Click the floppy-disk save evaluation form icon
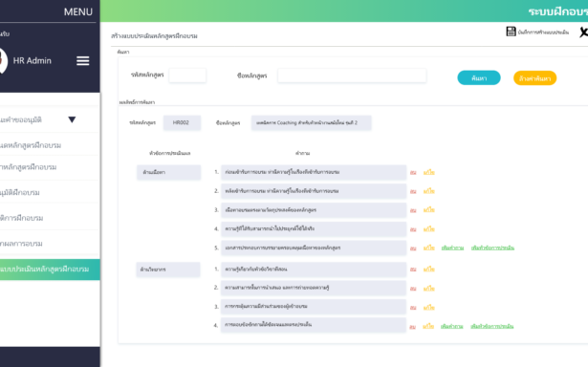The width and height of the screenshot is (588, 367). [x=511, y=32]
